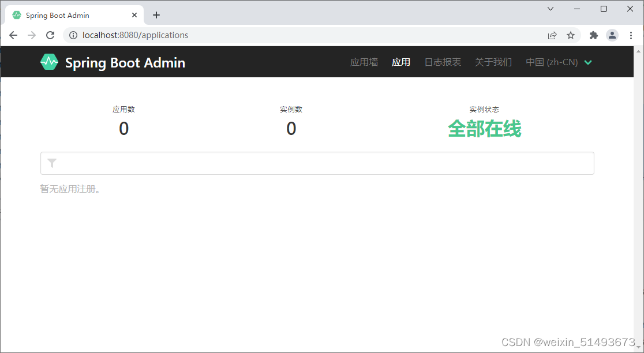Switch to the 应用墙 menu item
This screenshot has height=353, width=644.
pos(364,62)
